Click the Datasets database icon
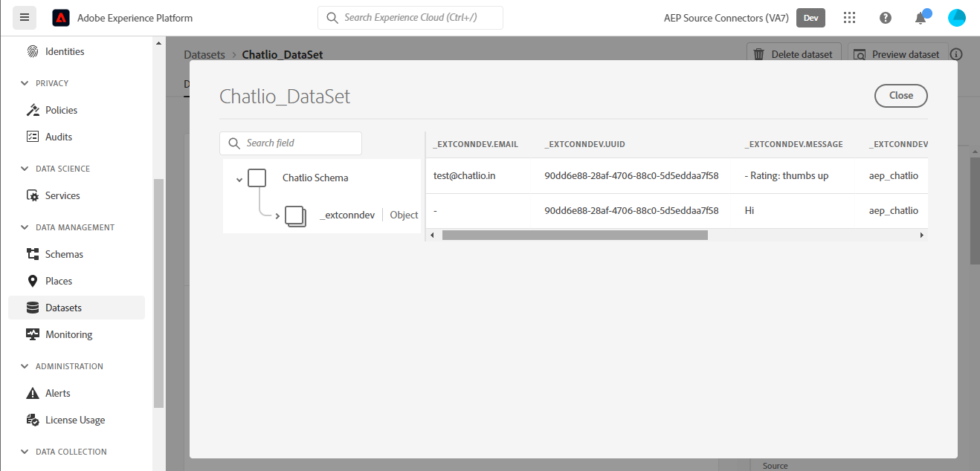The image size is (980, 471). pos(33,308)
